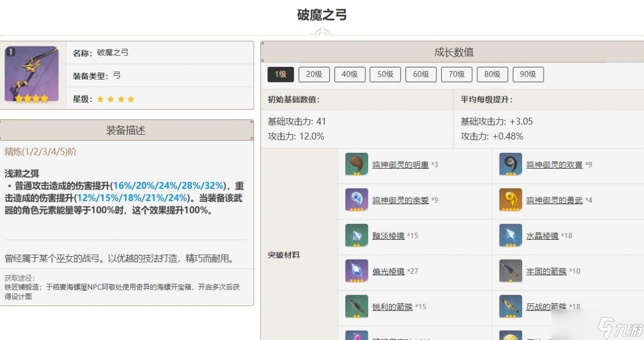The width and height of the screenshot is (644, 340).
Task: Open the 鸣神御灵的明惠 link
Action: click(x=400, y=165)
